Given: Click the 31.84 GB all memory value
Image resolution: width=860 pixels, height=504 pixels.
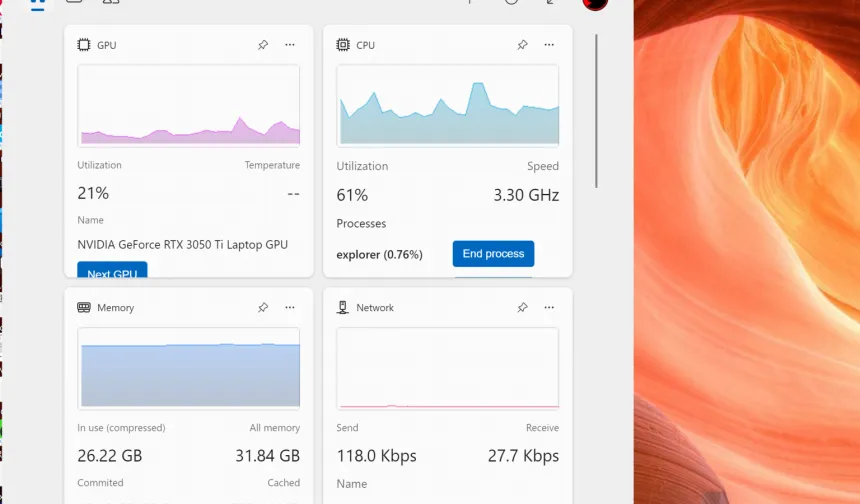Looking at the screenshot, I should [x=268, y=456].
